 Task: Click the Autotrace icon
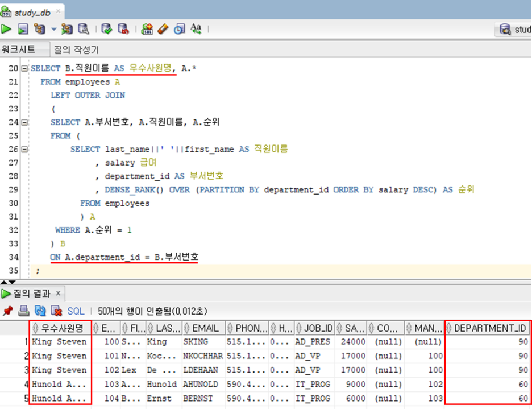pos(67,29)
